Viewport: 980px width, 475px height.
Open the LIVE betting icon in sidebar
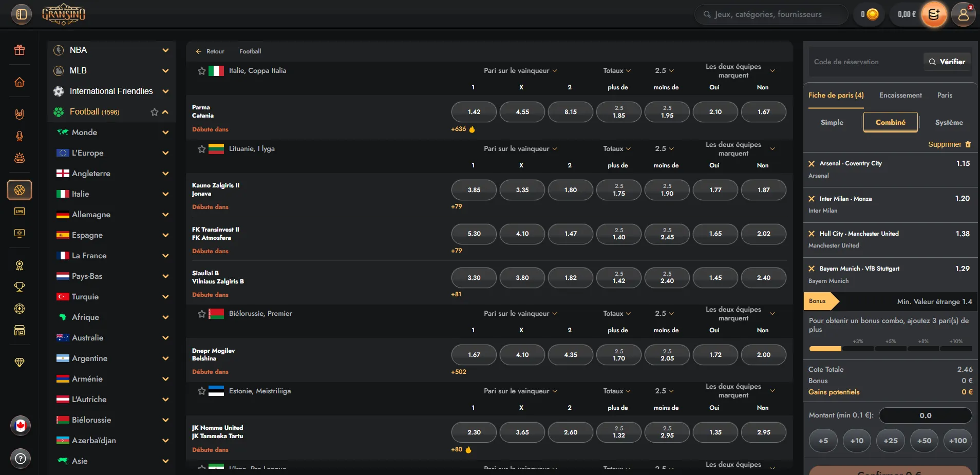(20, 212)
